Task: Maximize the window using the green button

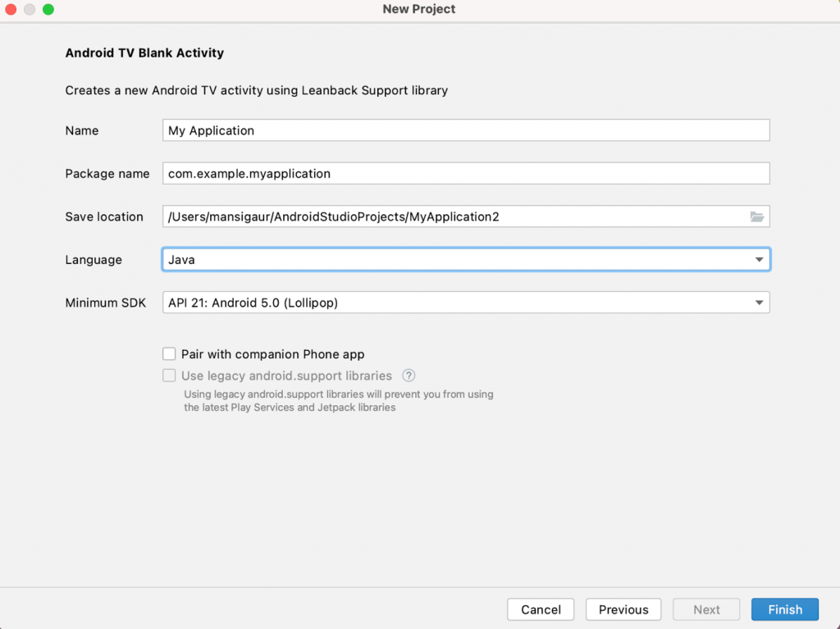Action: point(48,9)
